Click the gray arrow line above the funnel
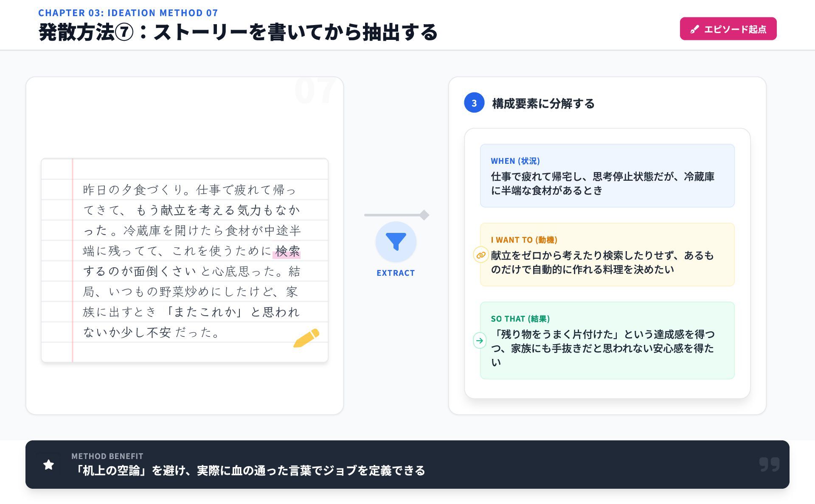 395,215
